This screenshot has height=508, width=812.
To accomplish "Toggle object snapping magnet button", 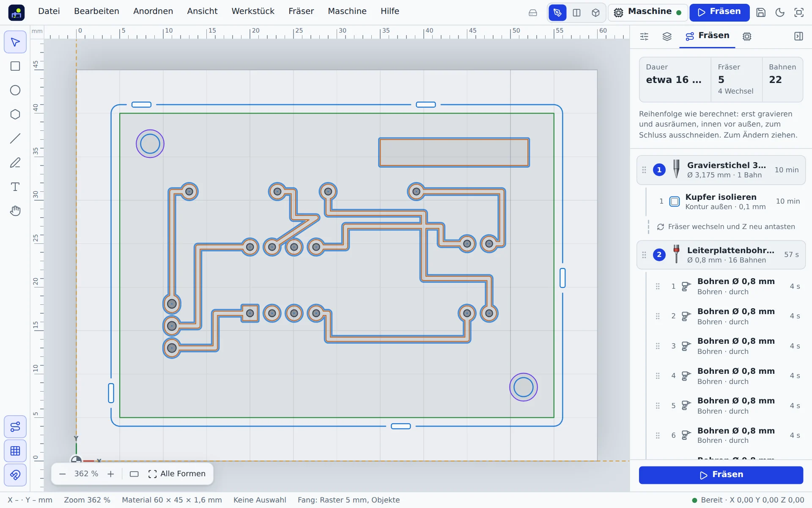I will 15,475.
